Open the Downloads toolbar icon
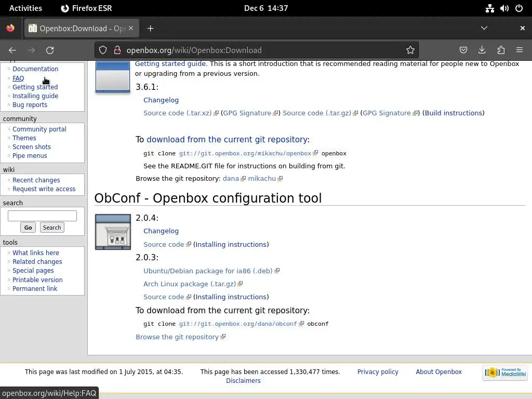This screenshot has height=399, width=532. coord(482,50)
